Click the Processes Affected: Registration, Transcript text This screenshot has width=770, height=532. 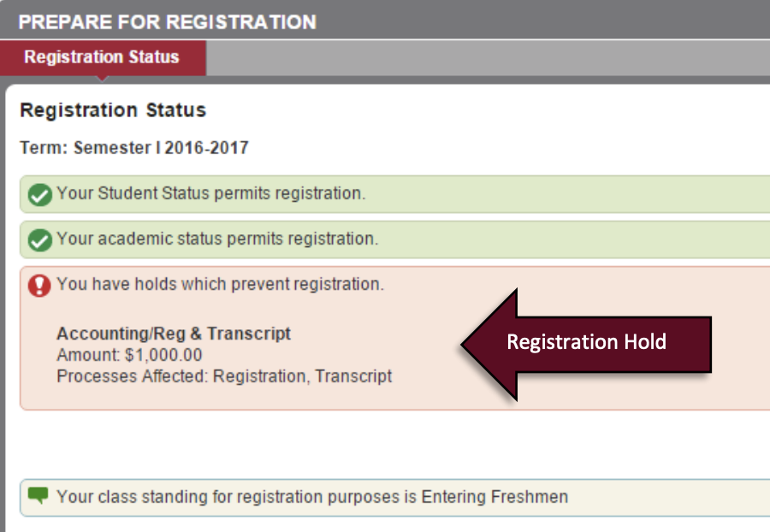tap(222, 376)
